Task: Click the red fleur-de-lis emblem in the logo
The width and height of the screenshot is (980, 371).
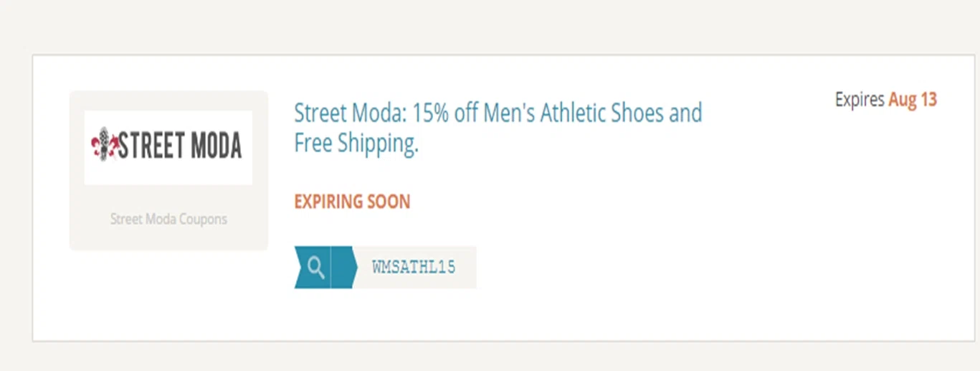Action: pyautogui.click(x=103, y=145)
